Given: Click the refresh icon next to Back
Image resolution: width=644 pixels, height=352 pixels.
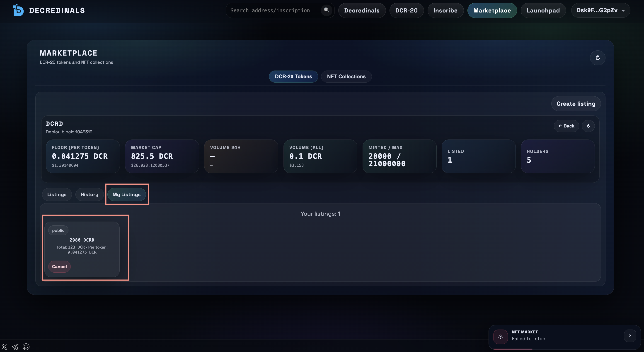Looking at the screenshot, I should (x=588, y=126).
